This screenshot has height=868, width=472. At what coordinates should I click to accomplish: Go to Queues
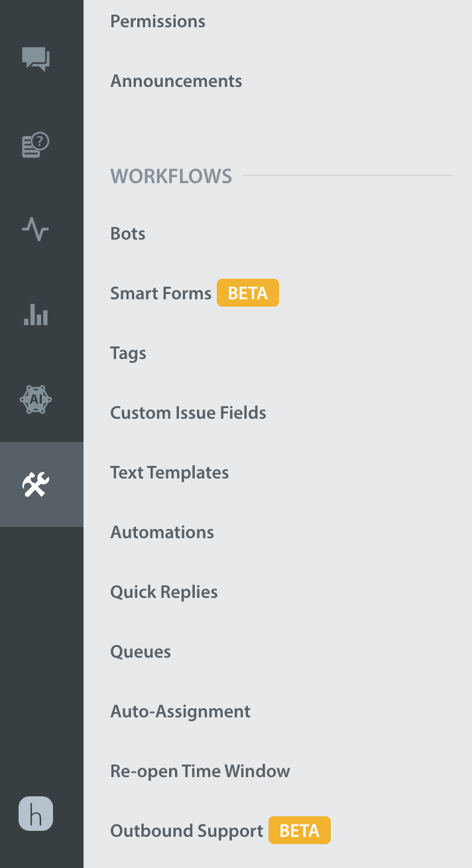pyautogui.click(x=141, y=652)
